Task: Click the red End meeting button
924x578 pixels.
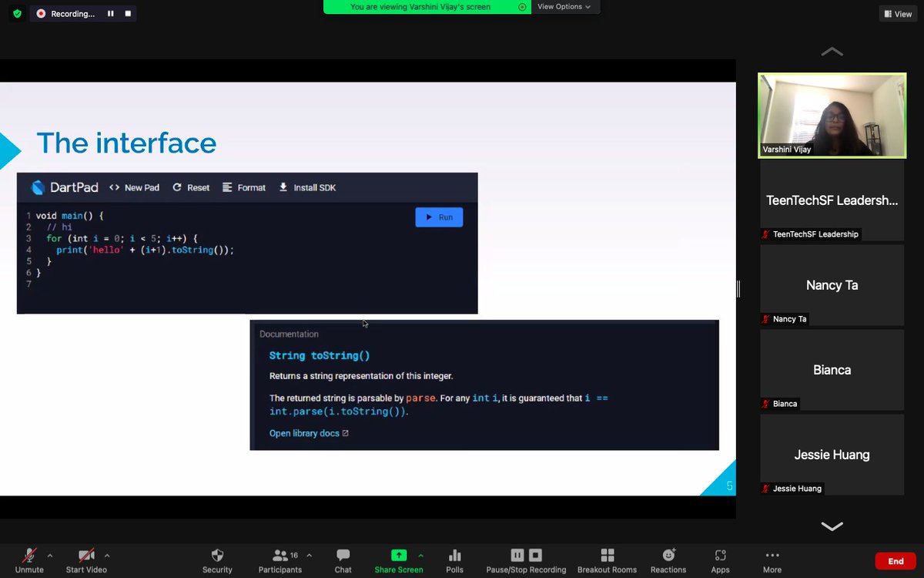Action: click(896, 561)
